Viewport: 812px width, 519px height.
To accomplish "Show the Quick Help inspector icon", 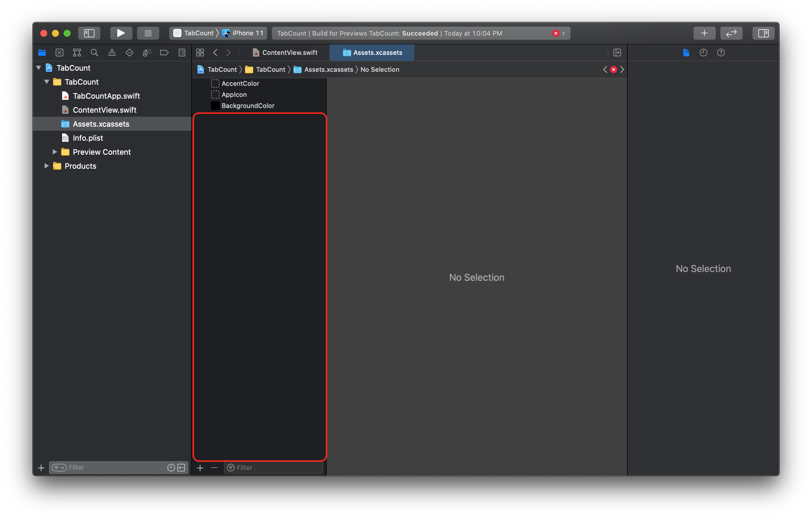I will click(x=721, y=53).
